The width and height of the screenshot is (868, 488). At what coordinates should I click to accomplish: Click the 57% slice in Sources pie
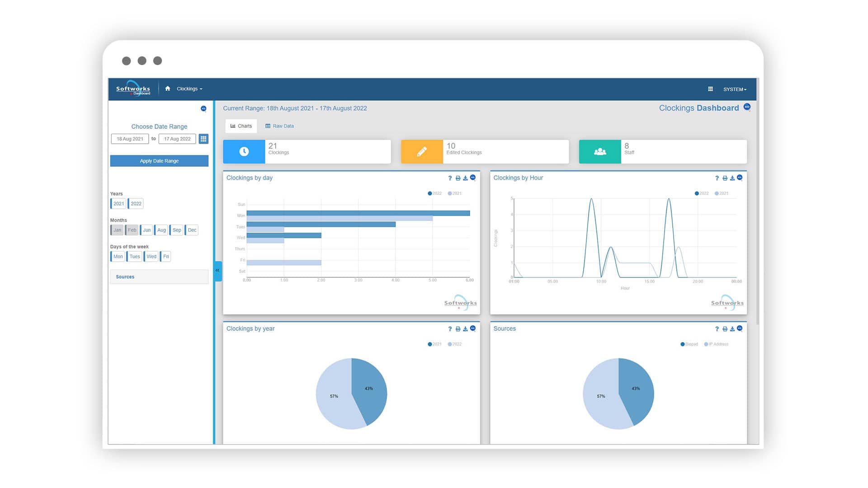click(x=601, y=397)
